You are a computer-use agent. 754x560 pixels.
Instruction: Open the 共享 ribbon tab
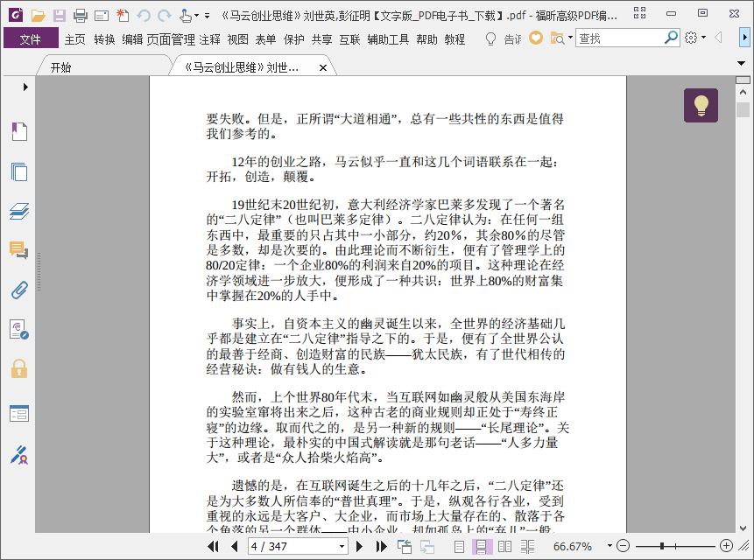click(x=321, y=38)
